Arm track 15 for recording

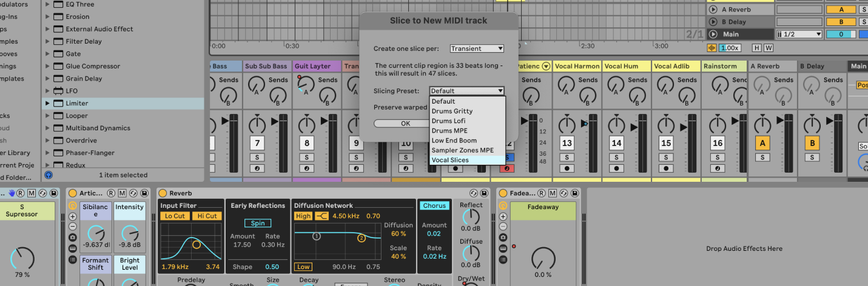coord(666,168)
